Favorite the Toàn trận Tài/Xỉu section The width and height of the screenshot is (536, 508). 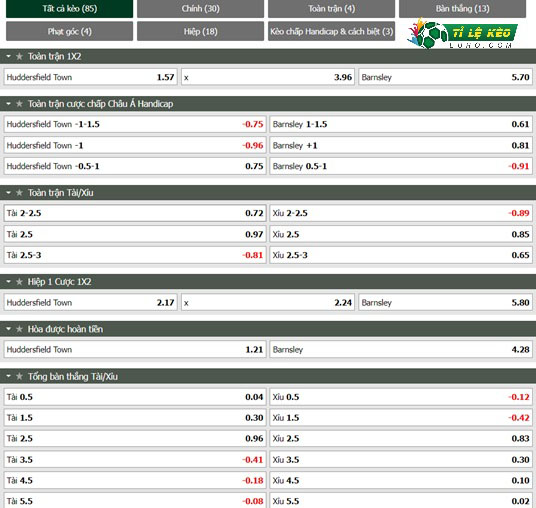pos(19,193)
